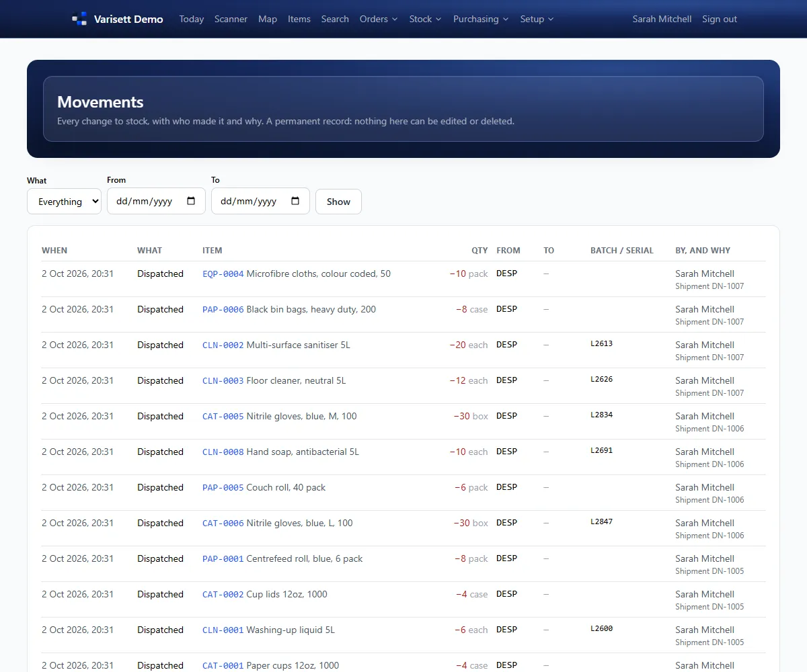Open item CLN-0001 link

click(x=223, y=630)
